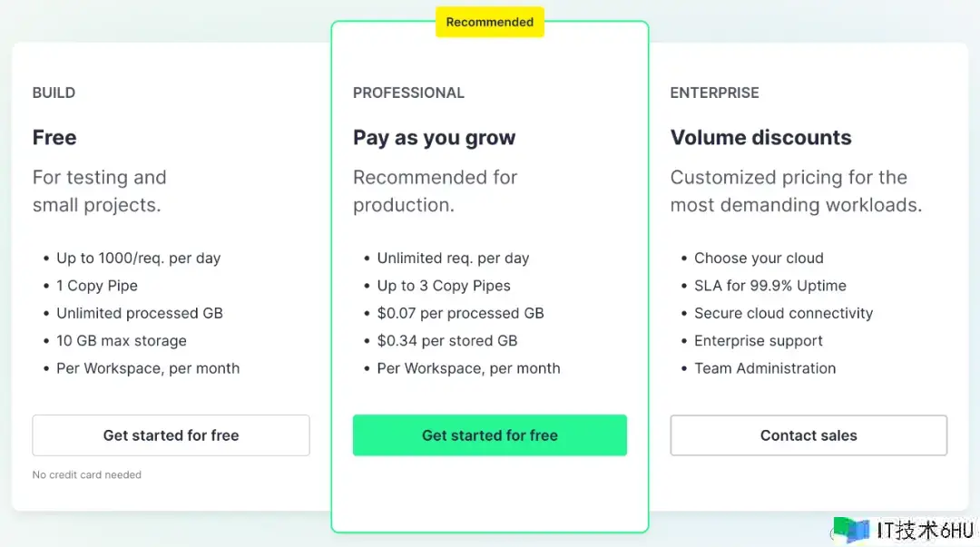980x547 pixels.
Task: Click Up to 1000/req. per day item
Action: (x=138, y=259)
